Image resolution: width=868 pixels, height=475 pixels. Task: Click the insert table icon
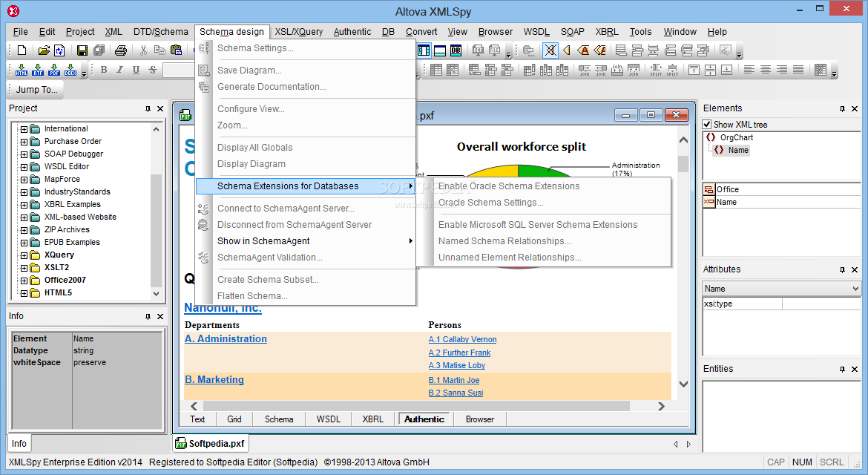[x=436, y=70]
